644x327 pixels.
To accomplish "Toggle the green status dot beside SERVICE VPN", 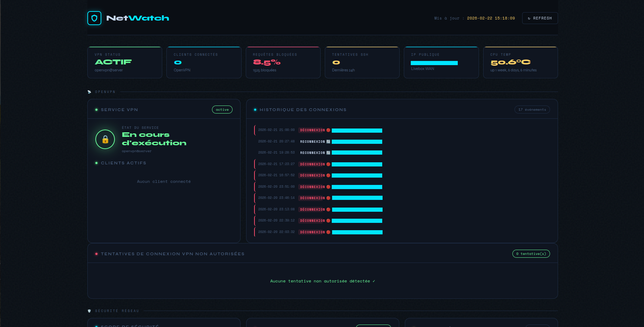I will pos(96,109).
